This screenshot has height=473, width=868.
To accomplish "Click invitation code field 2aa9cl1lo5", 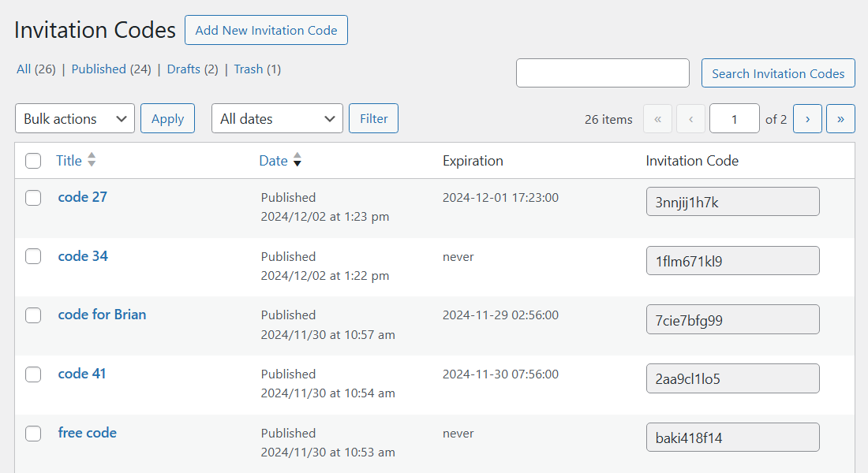I will (732, 378).
